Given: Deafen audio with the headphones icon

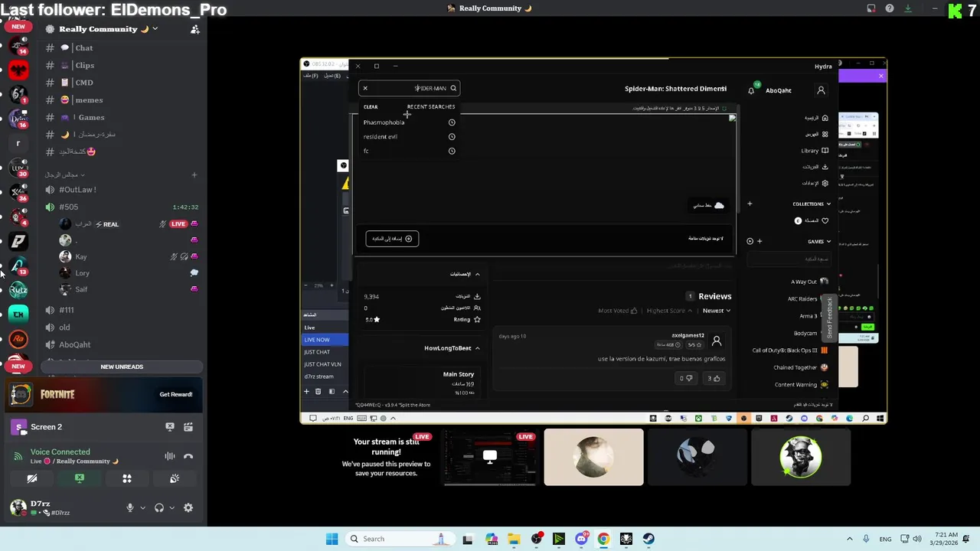Looking at the screenshot, I should click(x=159, y=507).
